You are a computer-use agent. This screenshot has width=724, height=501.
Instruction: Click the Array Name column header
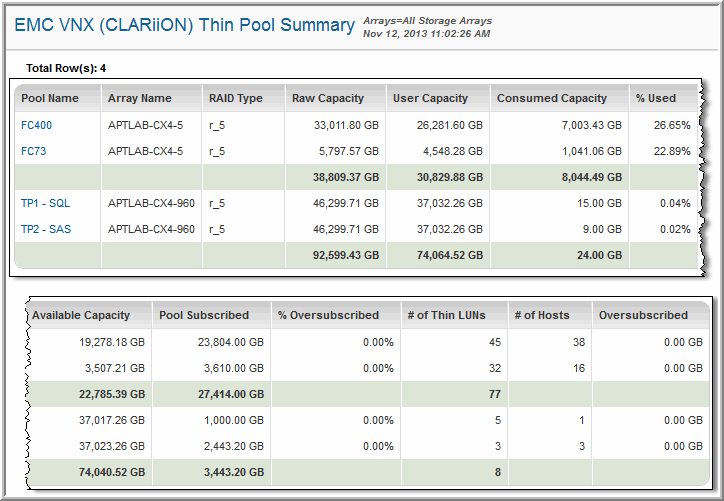click(140, 98)
